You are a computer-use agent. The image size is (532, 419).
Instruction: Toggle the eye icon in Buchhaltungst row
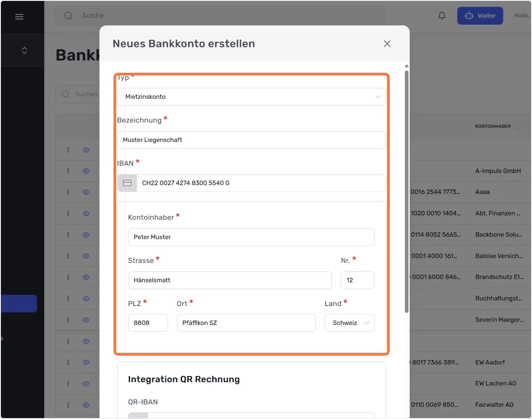86,298
